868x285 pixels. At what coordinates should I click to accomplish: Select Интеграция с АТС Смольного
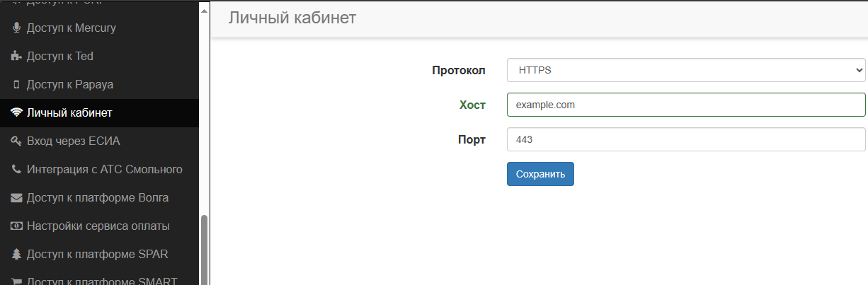coord(105,170)
